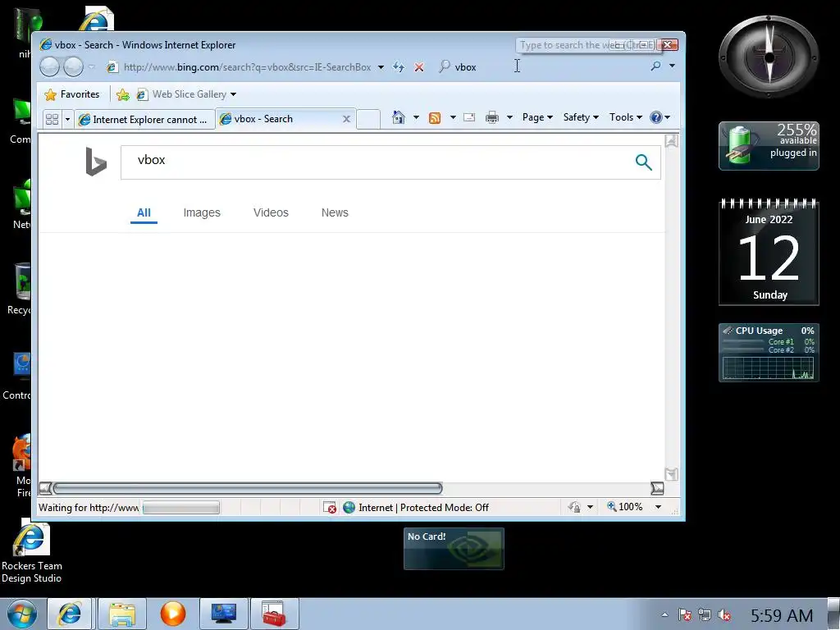Open Windows Start orb

(22, 614)
